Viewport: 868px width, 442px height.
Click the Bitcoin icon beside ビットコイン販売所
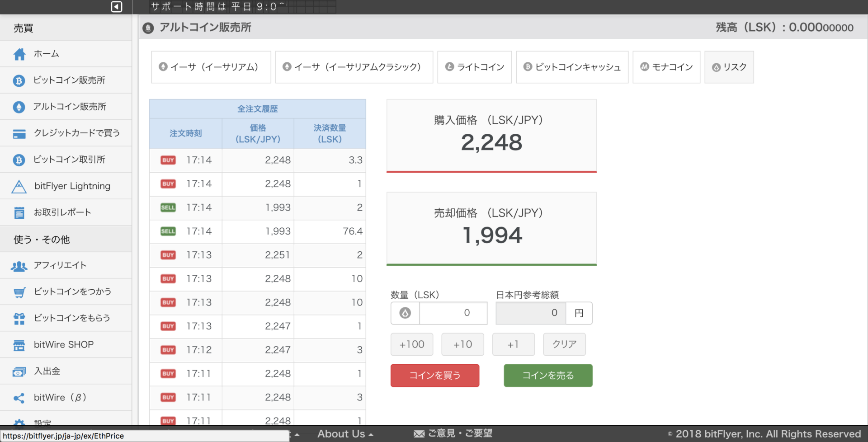19,80
